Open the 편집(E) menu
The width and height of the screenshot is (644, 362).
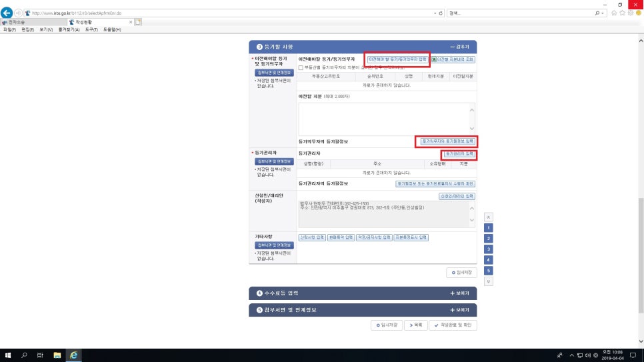tap(27, 29)
